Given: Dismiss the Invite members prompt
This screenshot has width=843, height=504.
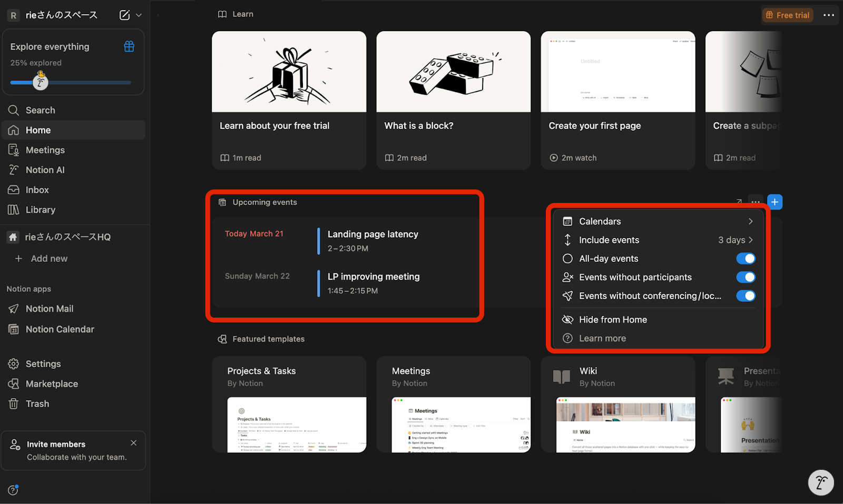Looking at the screenshot, I should pyautogui.click(x=133, y=443).
